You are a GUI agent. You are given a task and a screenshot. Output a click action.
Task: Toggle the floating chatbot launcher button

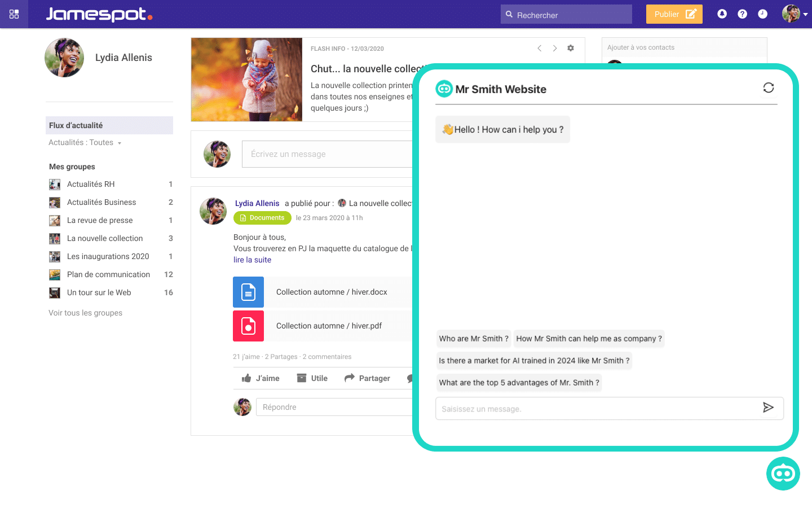tap(783, 474)
